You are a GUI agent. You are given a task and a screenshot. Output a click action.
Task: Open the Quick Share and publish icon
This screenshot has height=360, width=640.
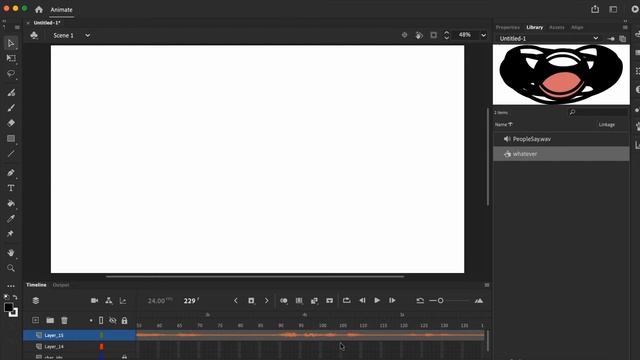595,9
